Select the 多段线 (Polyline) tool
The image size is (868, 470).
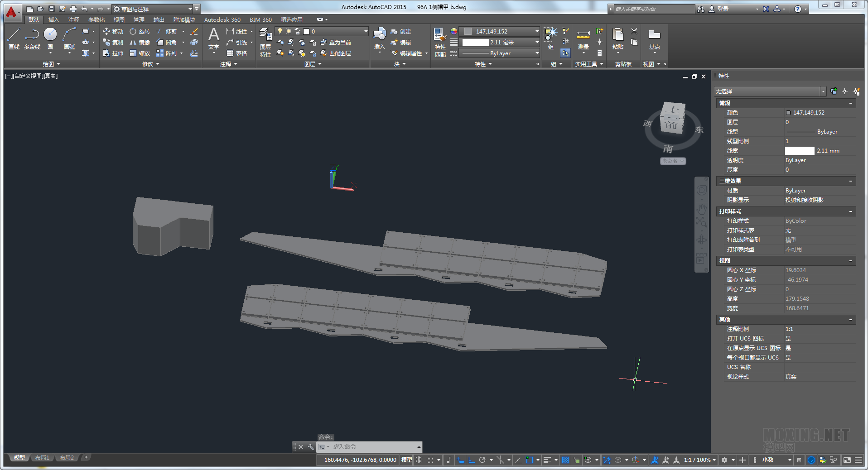(x=32, y=38)
